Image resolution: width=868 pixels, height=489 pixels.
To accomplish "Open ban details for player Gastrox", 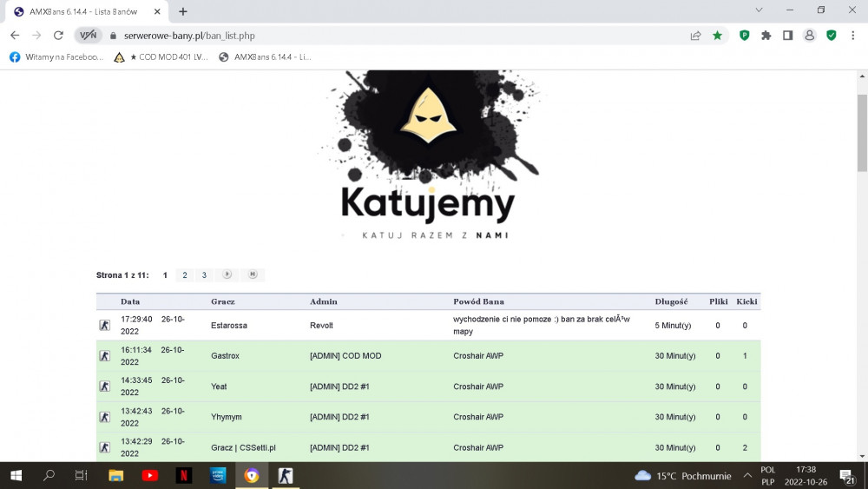I will point(225,356).
